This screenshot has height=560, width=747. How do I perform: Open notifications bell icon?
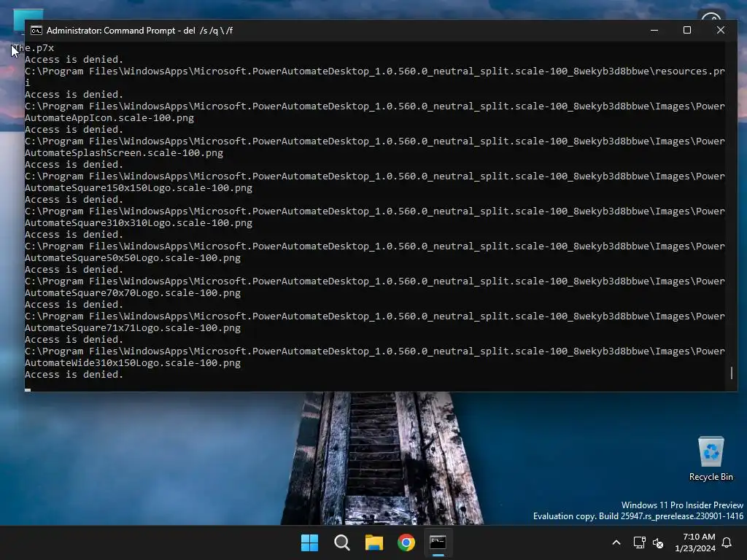[727, 542]
